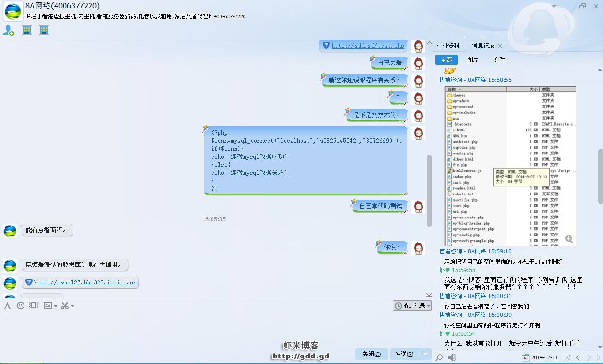Screen dimensions: 603x364
Task: Switch to the 企业资料 tab
Action: point(448,46)
